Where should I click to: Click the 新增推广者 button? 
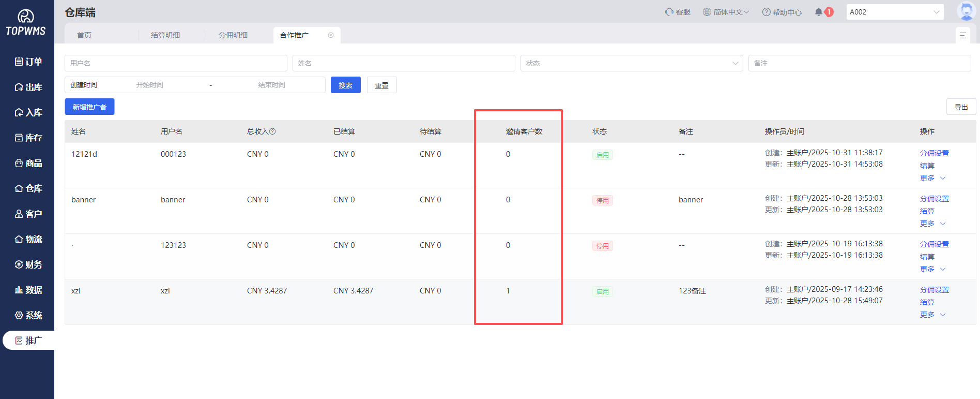point(89,107)
